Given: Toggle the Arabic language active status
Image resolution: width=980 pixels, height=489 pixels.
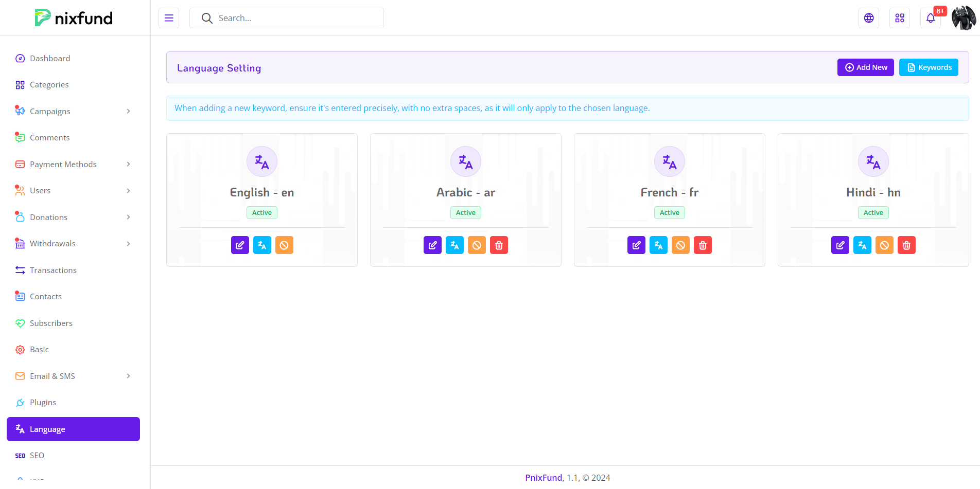Looking at the screenshot, I should tap(477, 245).
